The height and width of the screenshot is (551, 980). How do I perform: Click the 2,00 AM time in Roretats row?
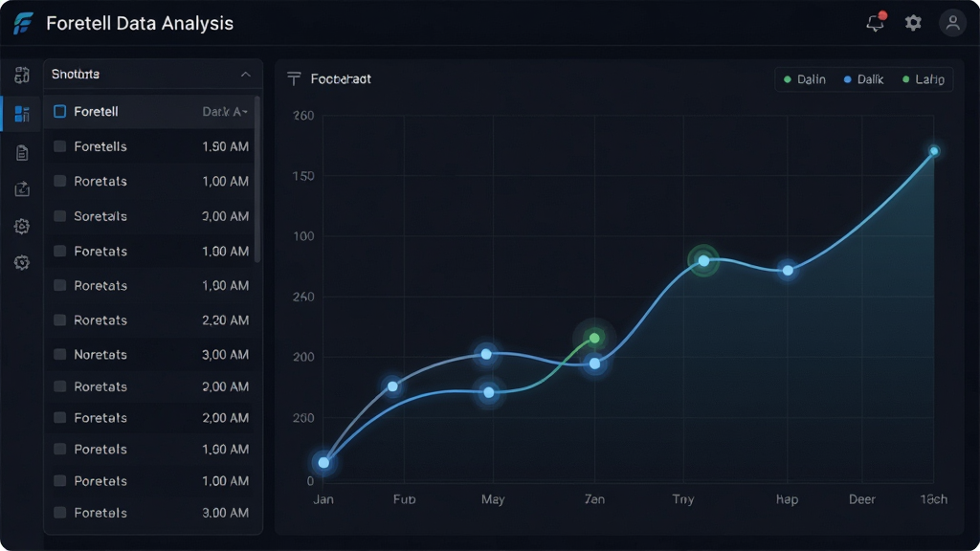point(226,386)
